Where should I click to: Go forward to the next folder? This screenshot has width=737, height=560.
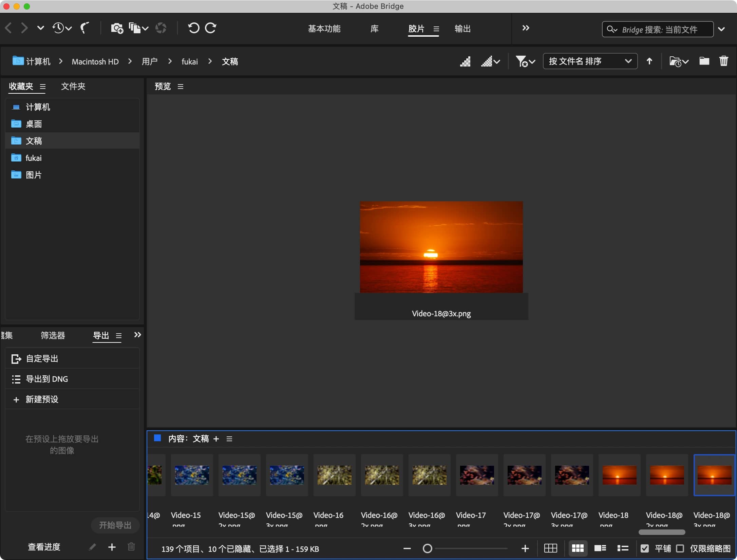click(x=24, y=28)
